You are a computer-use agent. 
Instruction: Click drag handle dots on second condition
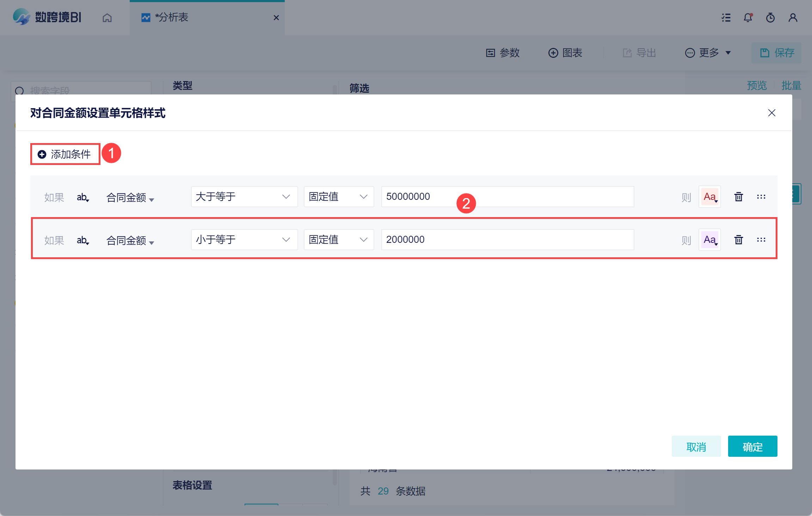click(x=761, y=240)
